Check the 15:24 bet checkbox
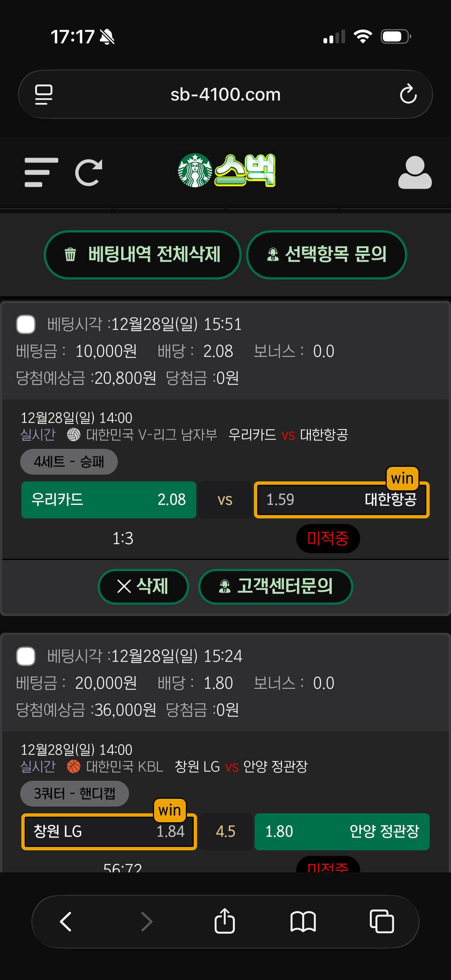Image resolution: width=451 pixels, height=980 pixels. click(x=26, y=656)
